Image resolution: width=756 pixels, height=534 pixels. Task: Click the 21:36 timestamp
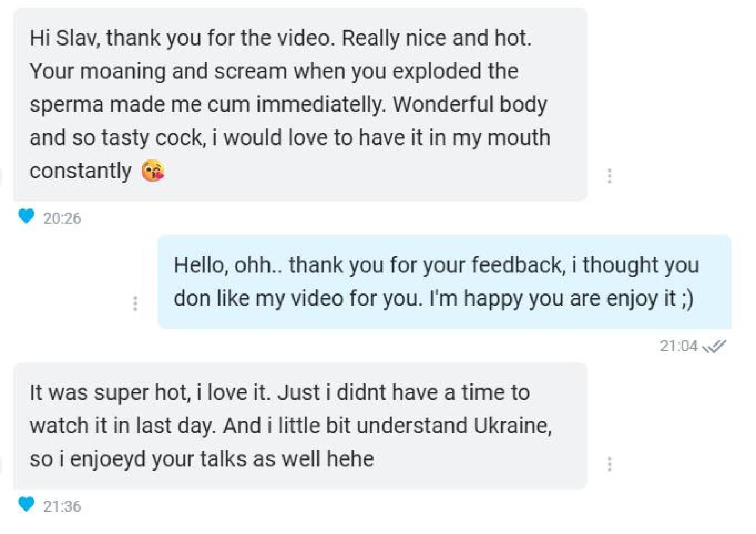pyautogui.click(x=62, y=506)
